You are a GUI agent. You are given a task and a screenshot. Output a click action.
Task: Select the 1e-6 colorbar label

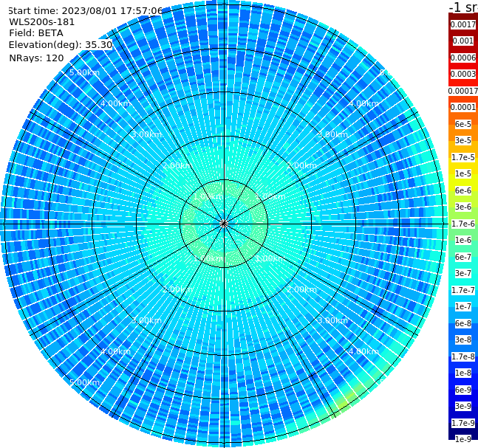[463, 240]
